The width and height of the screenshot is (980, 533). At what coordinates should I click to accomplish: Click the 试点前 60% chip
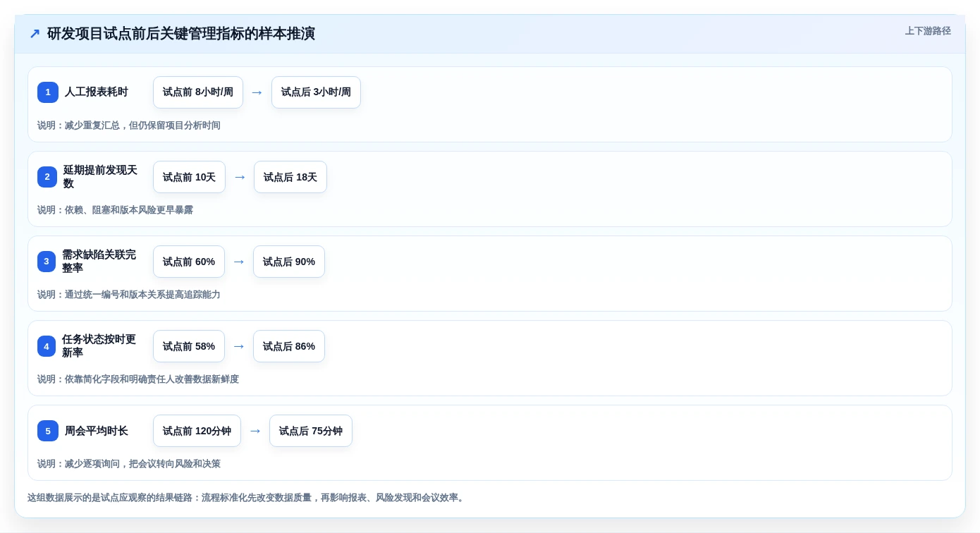tap(189, 262)
